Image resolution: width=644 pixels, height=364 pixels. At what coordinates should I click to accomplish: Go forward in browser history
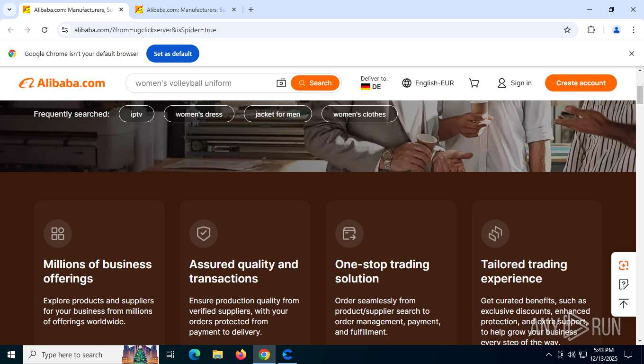[x=27, y=30]
